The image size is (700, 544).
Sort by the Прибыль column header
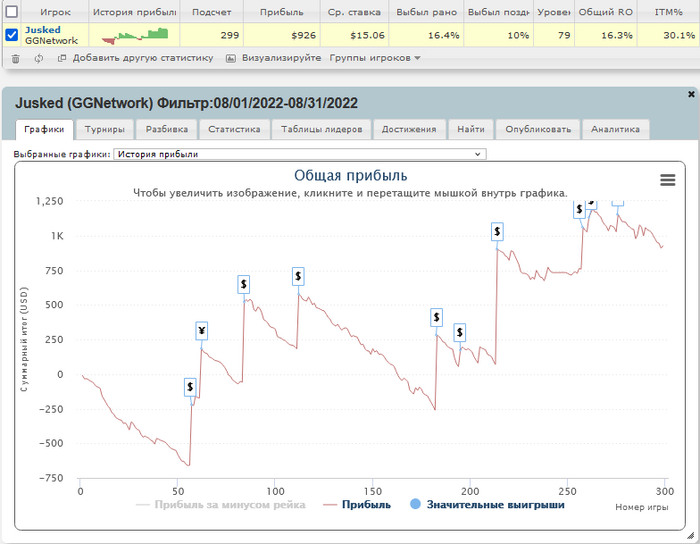[x=281, y=12]
